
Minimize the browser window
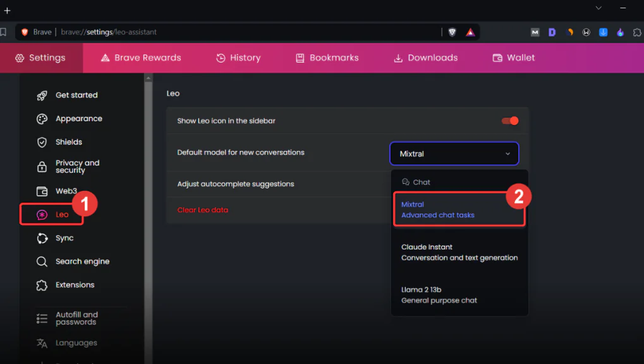623,8
